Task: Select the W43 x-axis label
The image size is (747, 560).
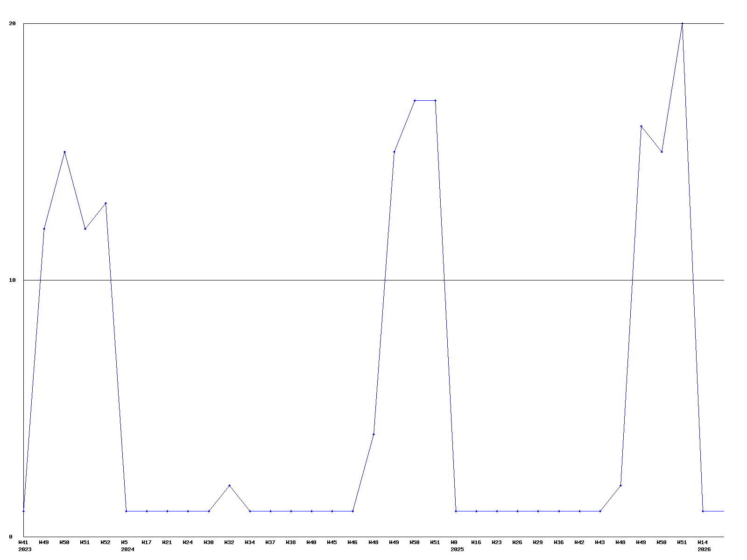Action: 600,542
